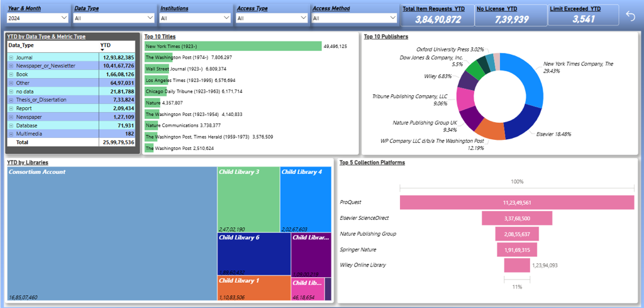Select the Child Library 4 tile
Image resolution: width=644 pixels, height=308 pixels.
(306, 200)
